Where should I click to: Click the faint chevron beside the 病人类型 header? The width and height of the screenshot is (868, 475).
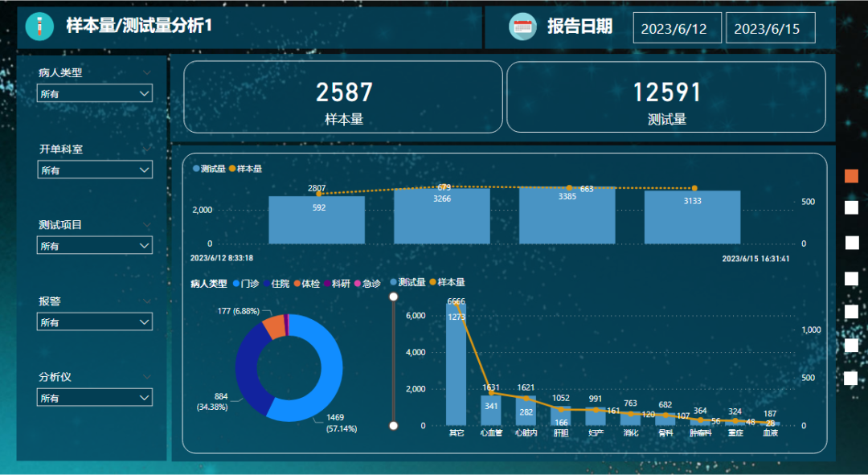click(x=147, y=72)
